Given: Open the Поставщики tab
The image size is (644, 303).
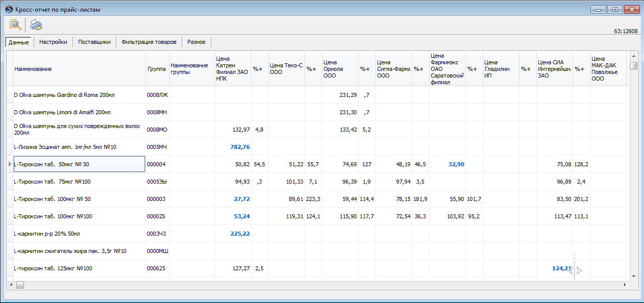Looking at the screenshot, I should (94, 42).
